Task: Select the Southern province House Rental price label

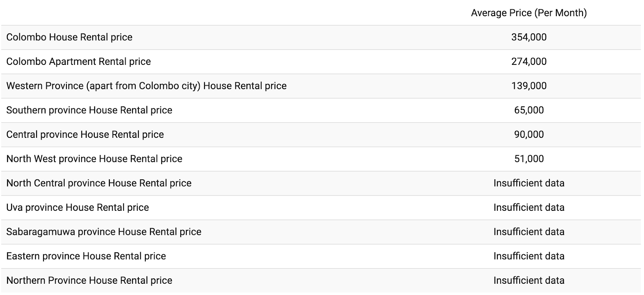Action: click(x=89, y=110)
